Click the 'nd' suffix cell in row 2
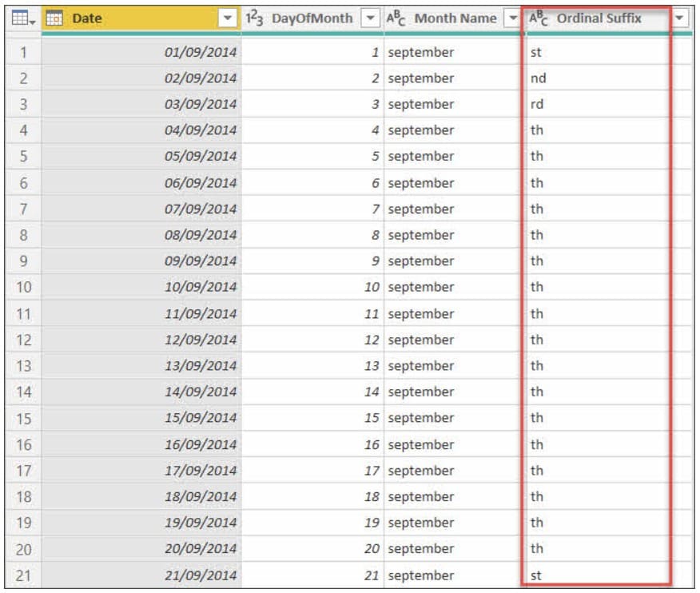The height and width of the screenshot is (593, 700). [x=608, y=78]
